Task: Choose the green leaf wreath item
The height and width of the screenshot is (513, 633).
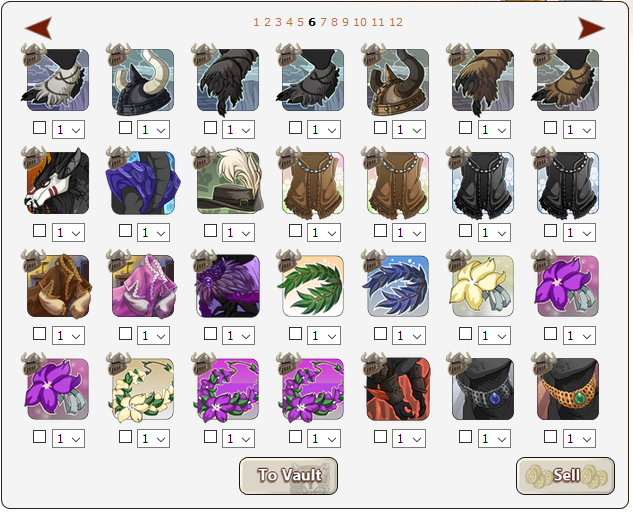Action: [x=313, y=286]
